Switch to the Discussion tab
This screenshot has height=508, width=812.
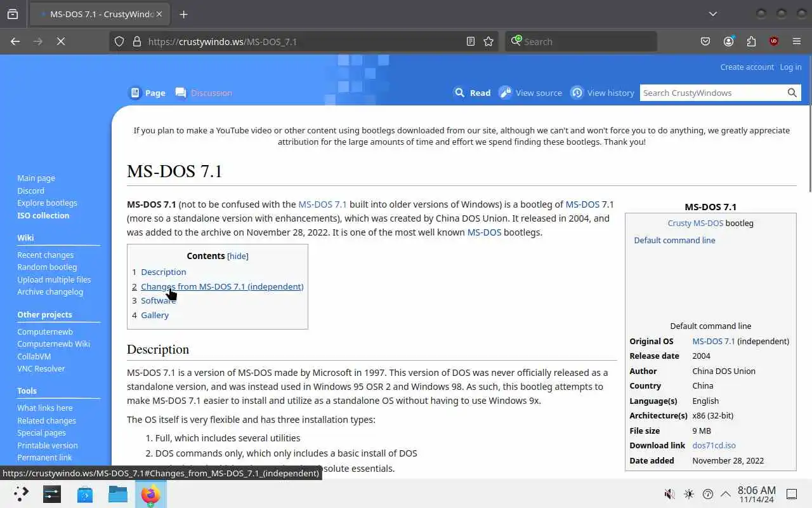(204, 93)
